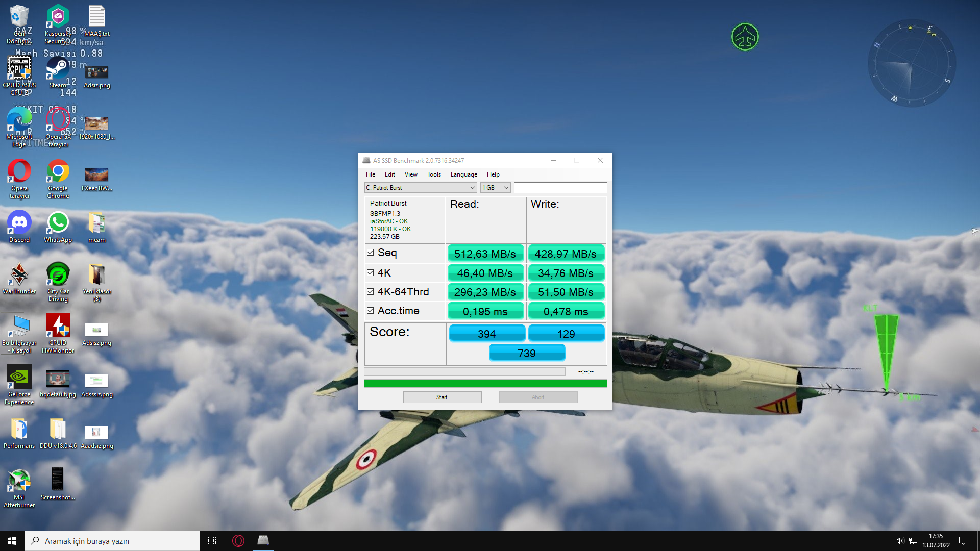Image resolution: width=980 pixels, height=551 pixels.
Task: Expand the C: Patriot Burst drive dropdown
Action: coord(421,188)
